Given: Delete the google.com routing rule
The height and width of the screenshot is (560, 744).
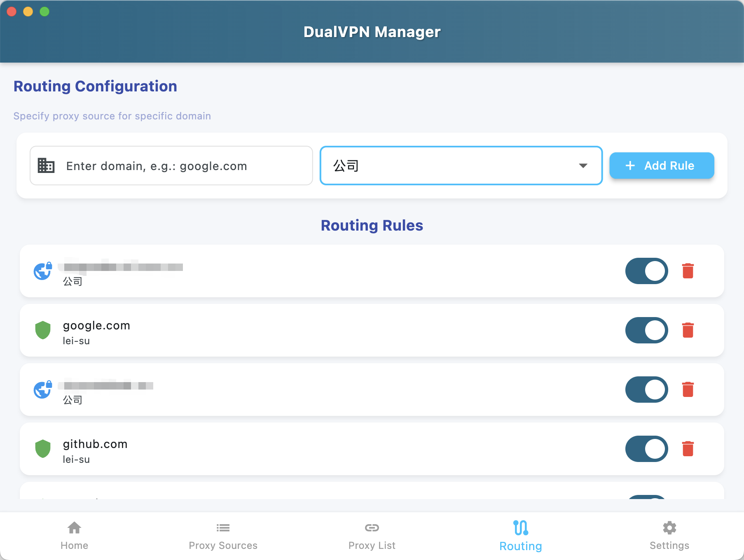Looking at the screenshot, I should pos(688,330).
